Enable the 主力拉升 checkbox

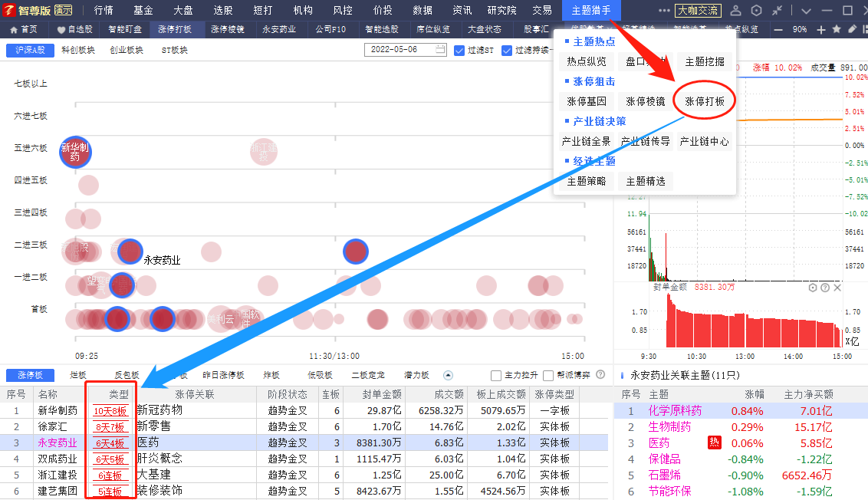tap(496, 376)
